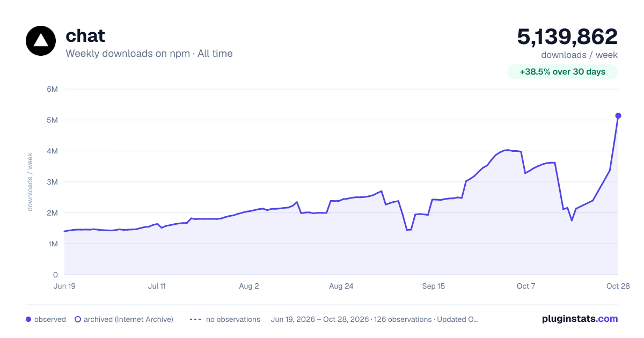Open the pluginstats.com link

tap(580, 319)
